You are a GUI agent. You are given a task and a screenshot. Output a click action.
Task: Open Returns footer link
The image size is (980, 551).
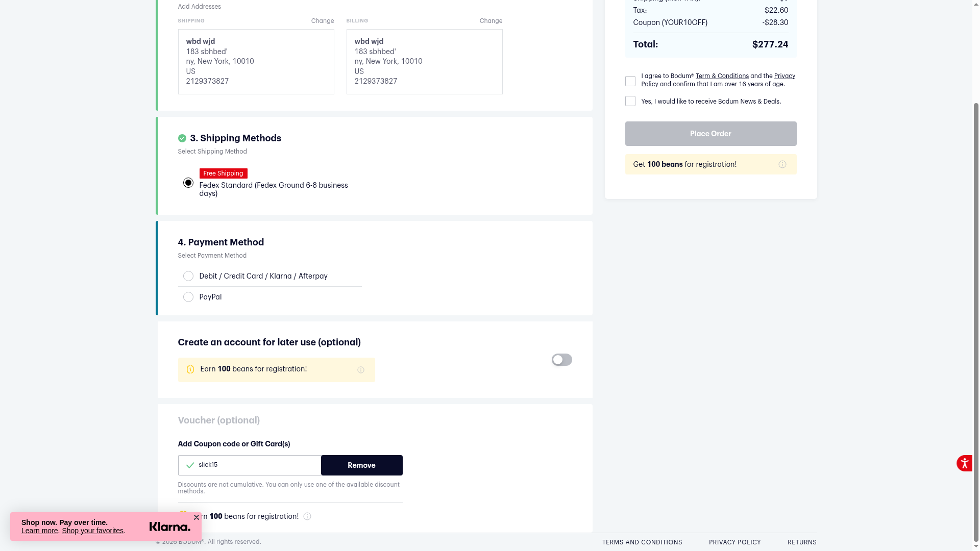802,542
